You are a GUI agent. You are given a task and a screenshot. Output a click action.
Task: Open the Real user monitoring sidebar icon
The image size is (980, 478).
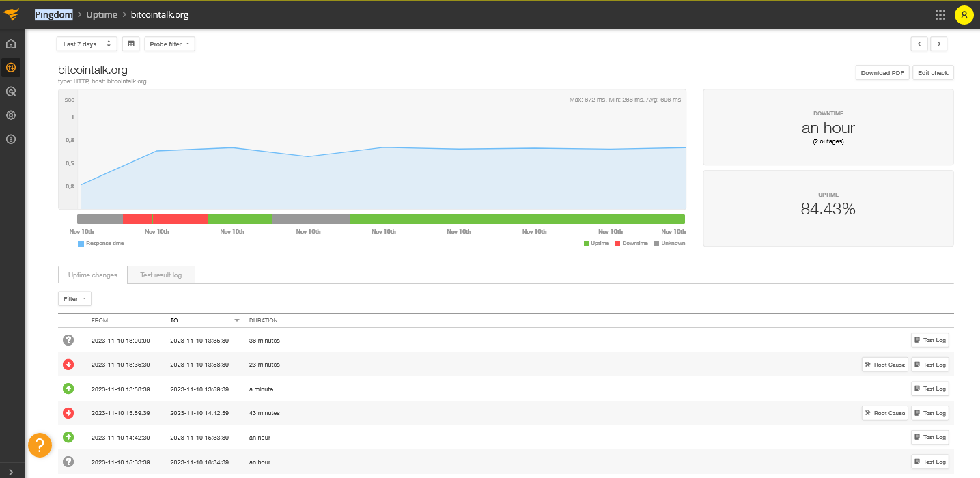[x=11, y=92]
